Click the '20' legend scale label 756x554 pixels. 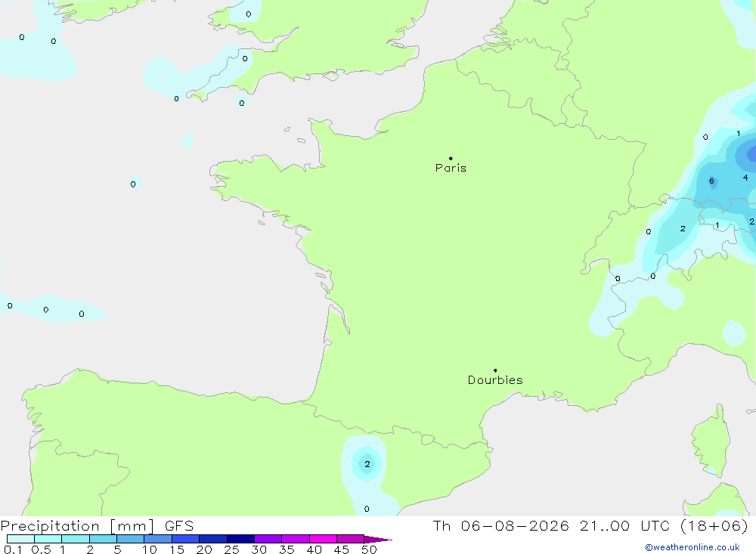point(204,549)
